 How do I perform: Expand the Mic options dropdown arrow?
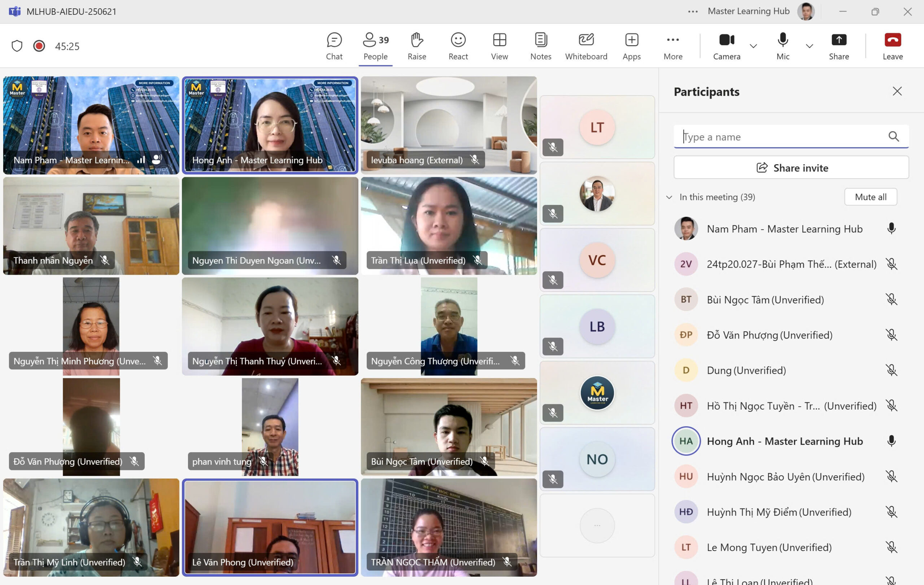tap(809, 46)
